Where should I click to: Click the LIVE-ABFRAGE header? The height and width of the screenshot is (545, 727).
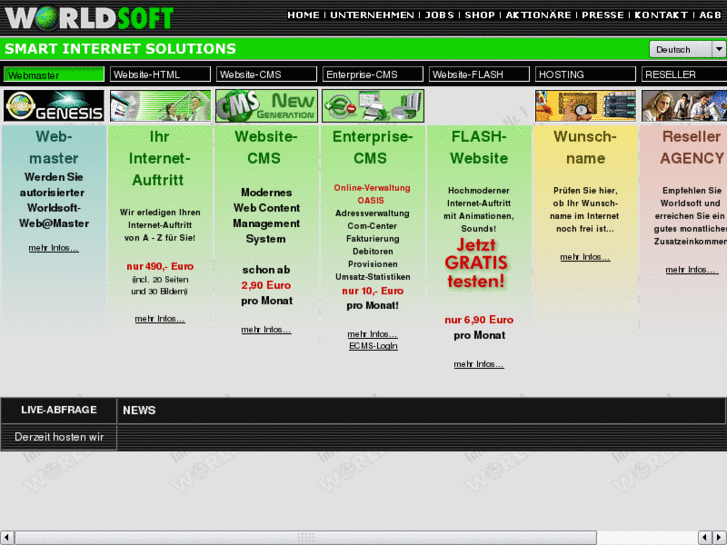click(59, 410)
